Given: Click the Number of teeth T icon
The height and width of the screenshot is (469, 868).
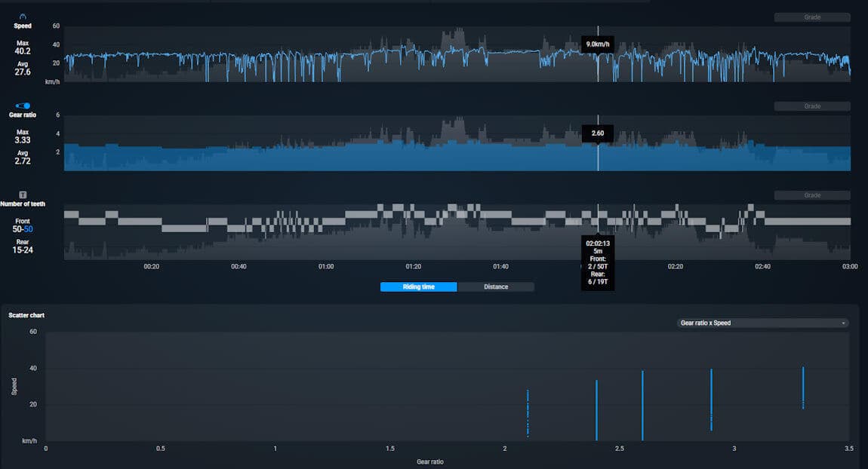Looking at the screenshot, I should [x=23, y=195].
